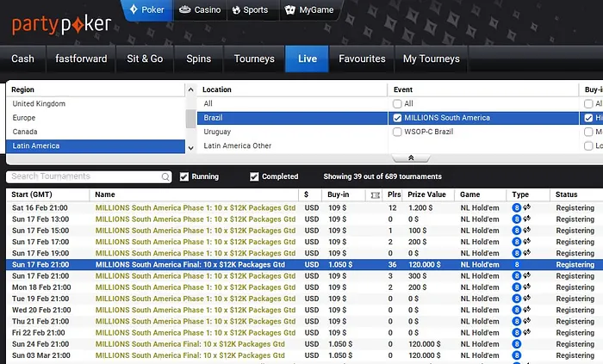Click the ticket icon column header
Viewport: 603px width, 364px height.
tap(376, 195)
